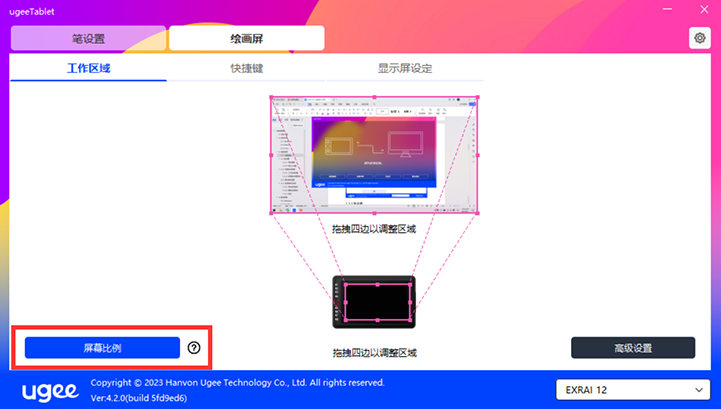The image size is (721, 409).
Task: Select the 绘画屏 tab
Action: pos(246,38)
